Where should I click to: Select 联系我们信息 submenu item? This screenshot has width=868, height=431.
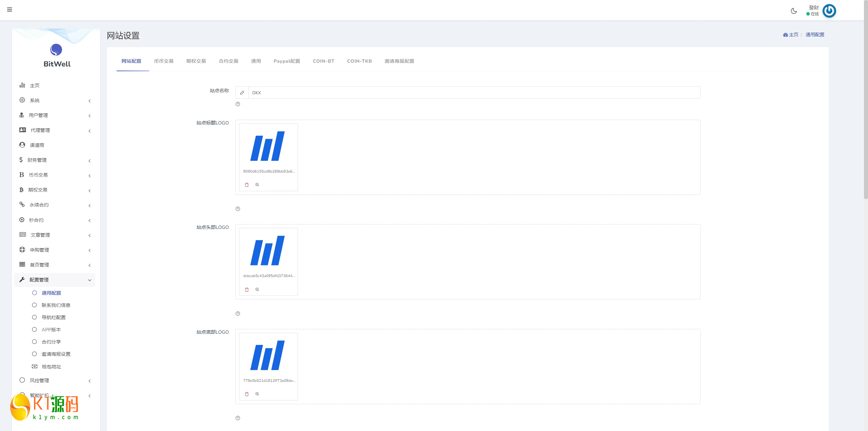(x=56, y=305)
